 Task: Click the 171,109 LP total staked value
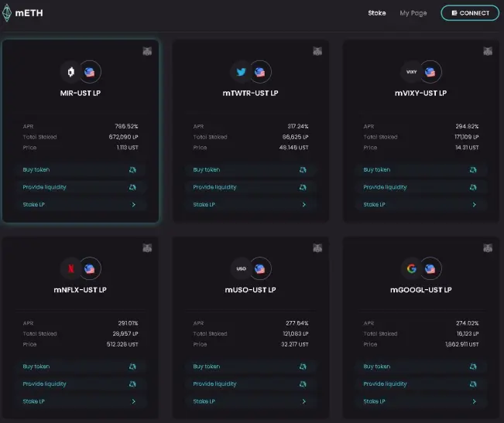point(466,137)
